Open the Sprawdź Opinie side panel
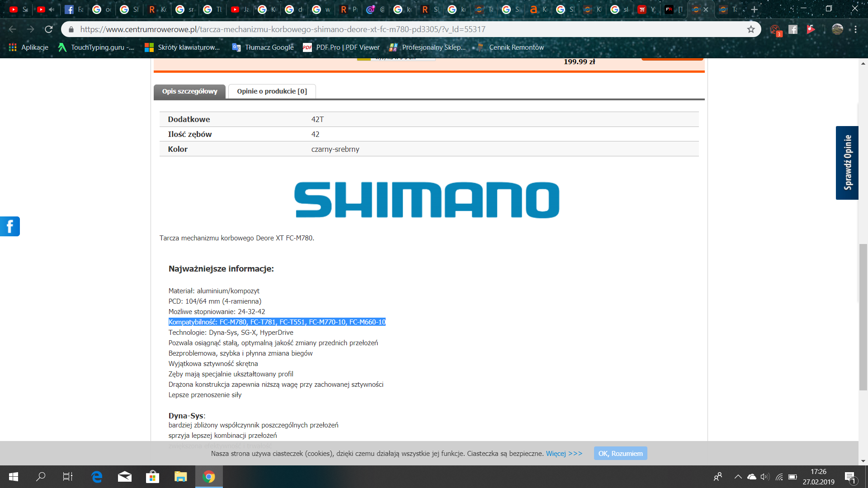This screenshot has height=488, width=868. coord(847,163)
